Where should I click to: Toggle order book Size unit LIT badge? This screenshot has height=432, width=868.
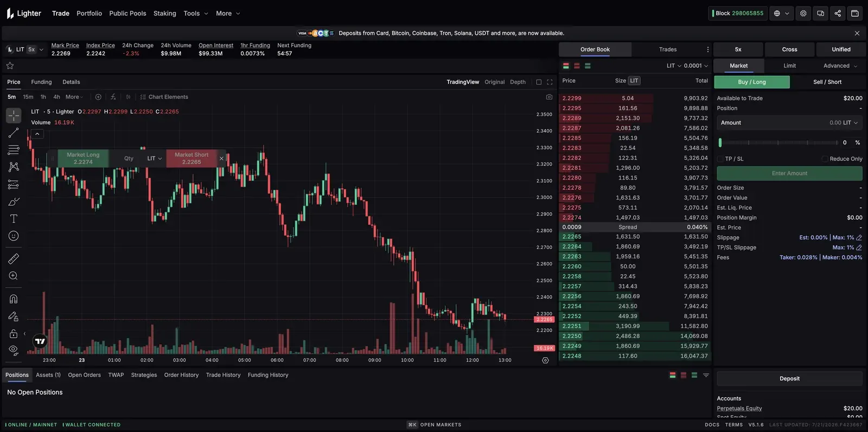click(x=634, y=81)
